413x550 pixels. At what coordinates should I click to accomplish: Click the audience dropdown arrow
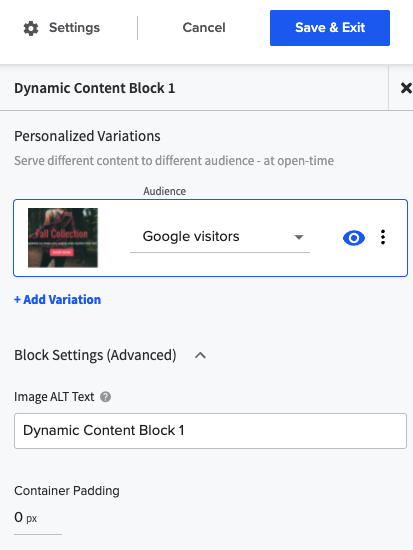[299, 237]
